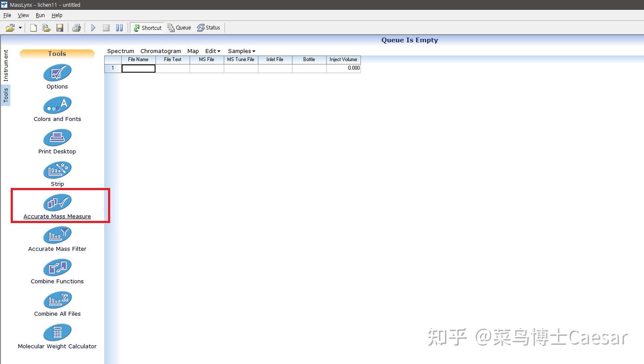Start the run with the play button

(93, 27)
